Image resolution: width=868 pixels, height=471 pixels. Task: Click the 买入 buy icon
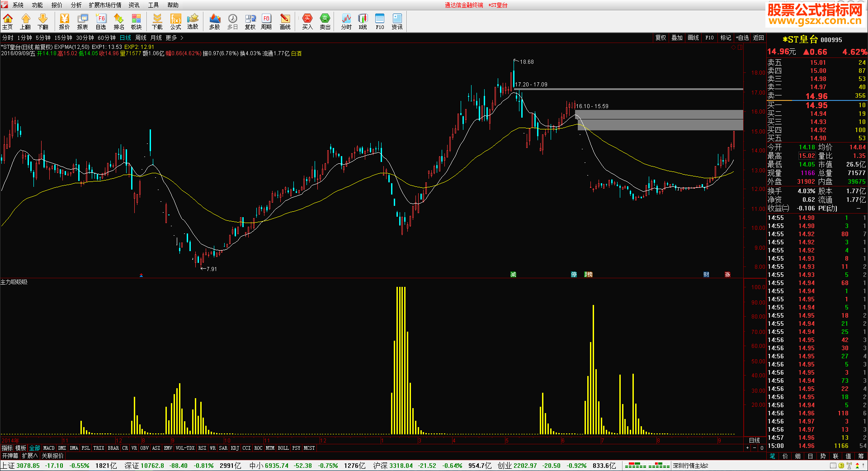[x=307, y=21]
